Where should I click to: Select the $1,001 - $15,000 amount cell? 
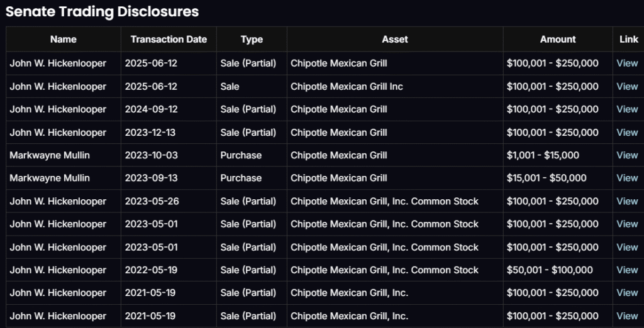[543, 155]
